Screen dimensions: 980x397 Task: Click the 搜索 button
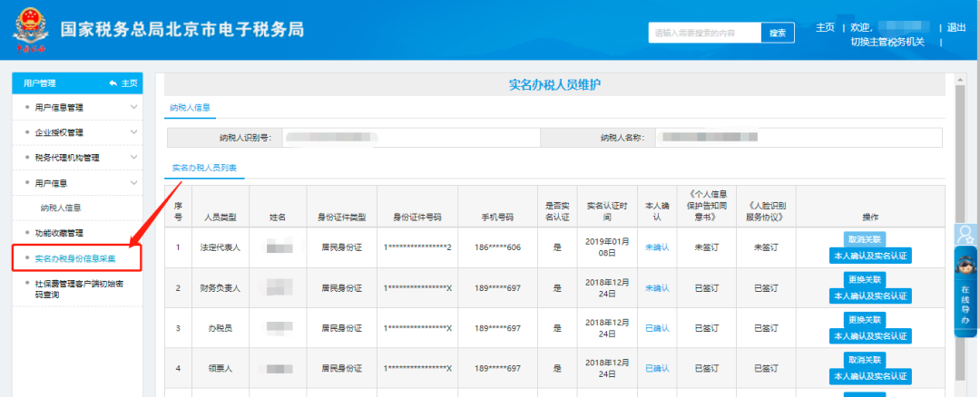tap(778, 33)
